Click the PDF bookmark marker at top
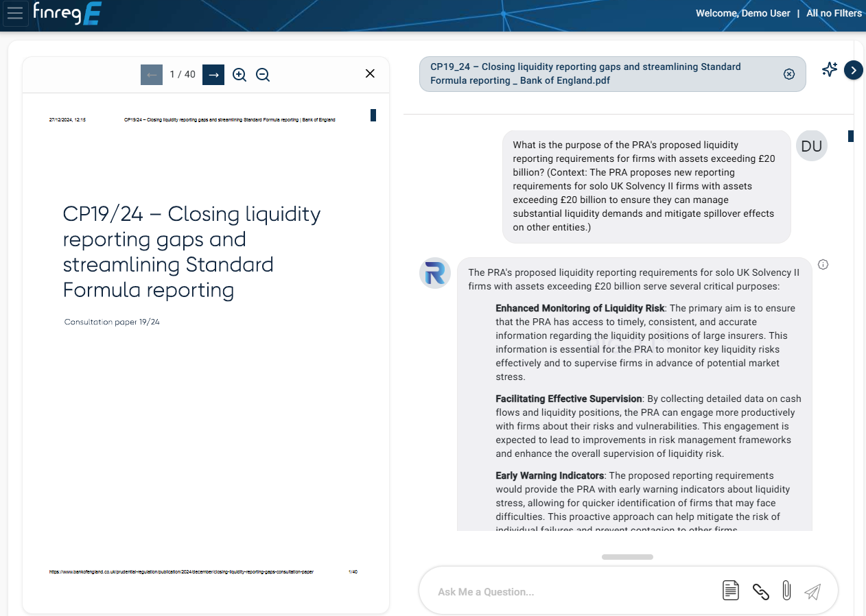This screenshot has width=866, height=616. point(373,115)
